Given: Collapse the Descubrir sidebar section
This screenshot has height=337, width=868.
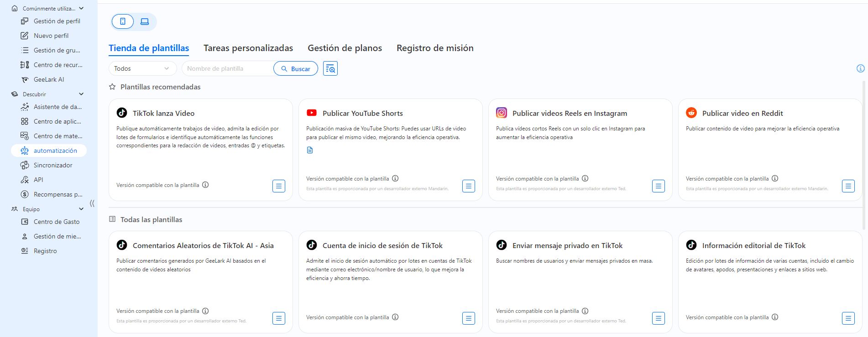Looking at the screenshot, I should click(x=81, y=94).
